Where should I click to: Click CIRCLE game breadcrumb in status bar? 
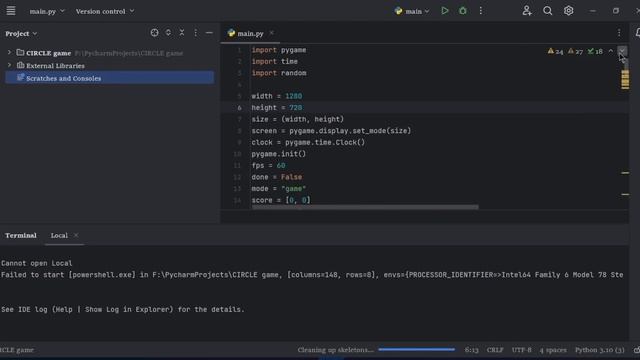point(17,350)
